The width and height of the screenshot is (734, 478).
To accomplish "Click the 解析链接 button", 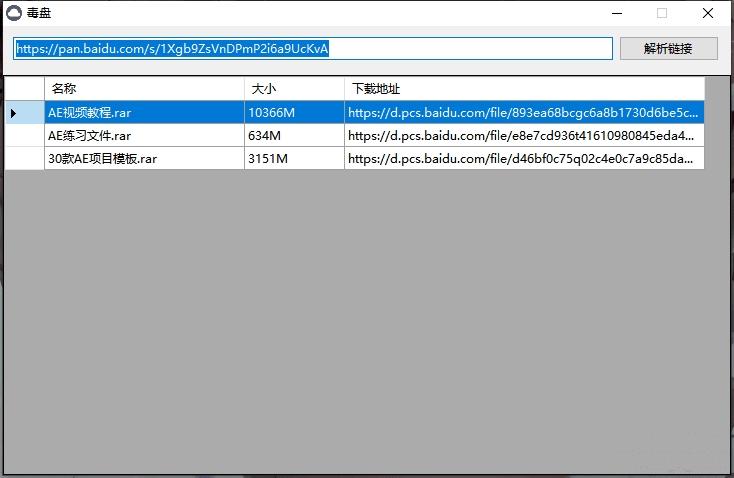I will [x=668, y=49].
